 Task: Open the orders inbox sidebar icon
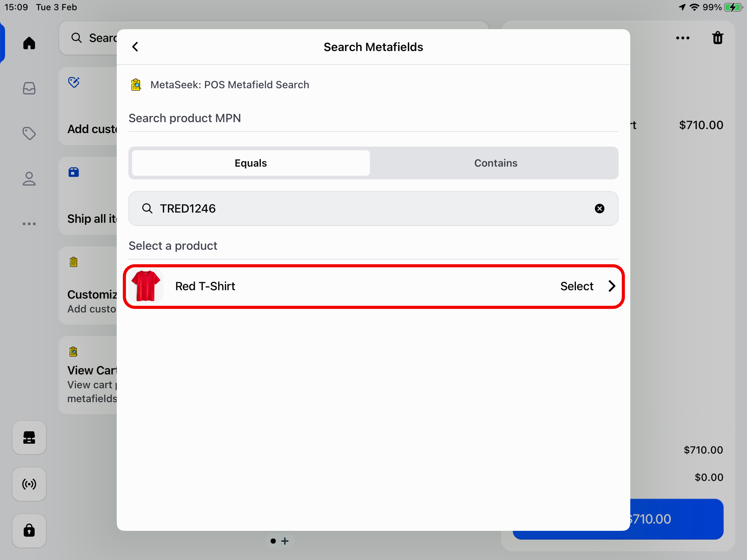(29, 88)
